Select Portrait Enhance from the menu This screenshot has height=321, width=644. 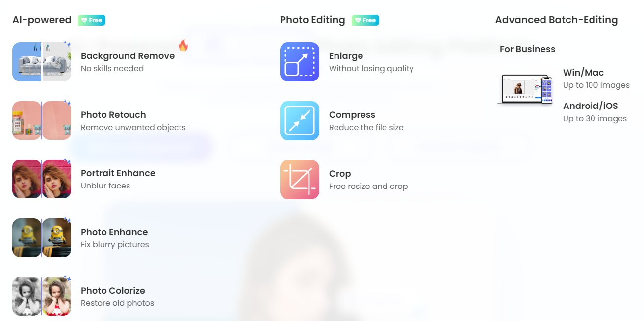(x=118, y=179)
